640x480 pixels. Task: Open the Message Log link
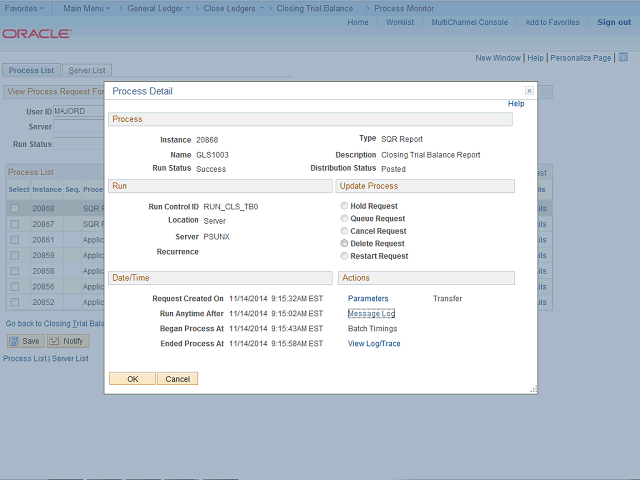pos(371,314)
